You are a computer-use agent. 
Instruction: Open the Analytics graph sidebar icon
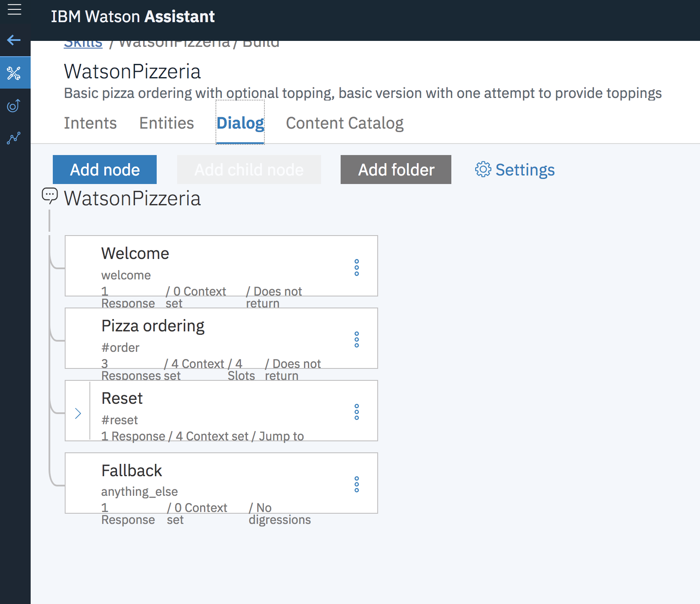14,138
